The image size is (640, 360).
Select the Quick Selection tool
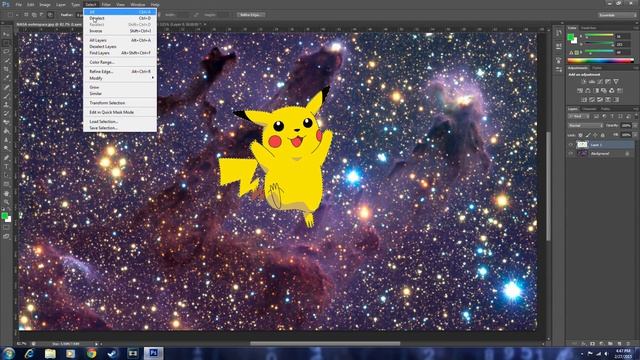[x=6, y=61]
